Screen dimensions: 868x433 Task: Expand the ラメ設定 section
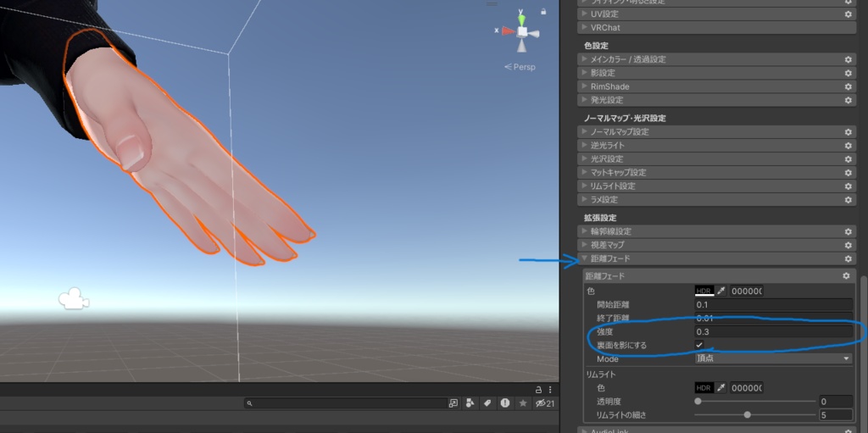717,199
